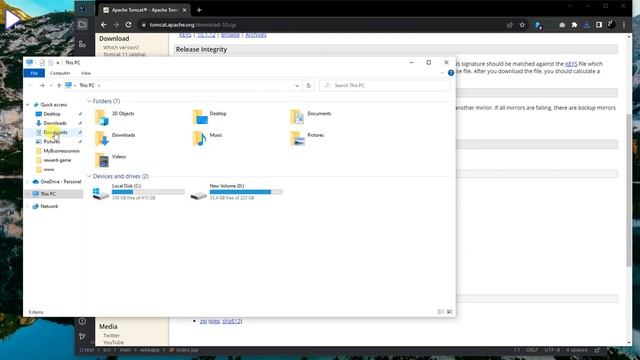Select This PC in navigation pane

(x=48, y=194)
